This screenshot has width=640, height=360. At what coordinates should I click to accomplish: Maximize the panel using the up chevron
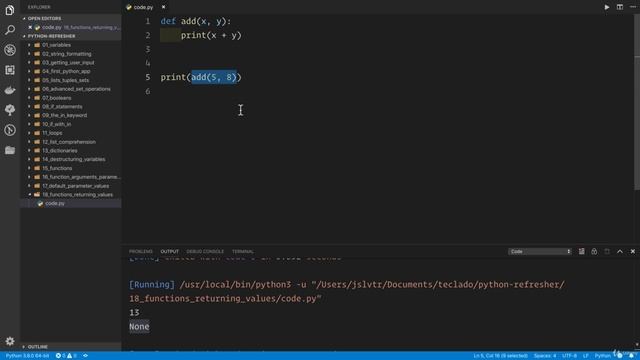(620, 251)
